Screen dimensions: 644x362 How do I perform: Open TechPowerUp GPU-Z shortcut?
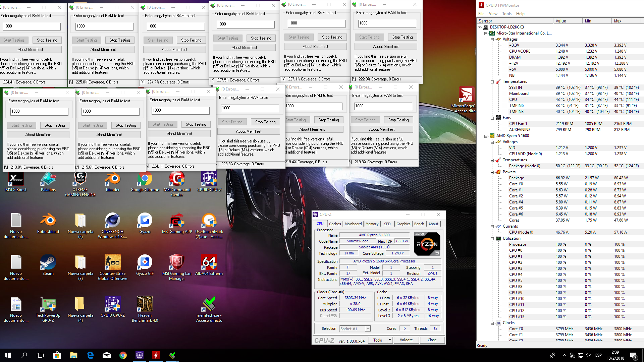(48, 310)
